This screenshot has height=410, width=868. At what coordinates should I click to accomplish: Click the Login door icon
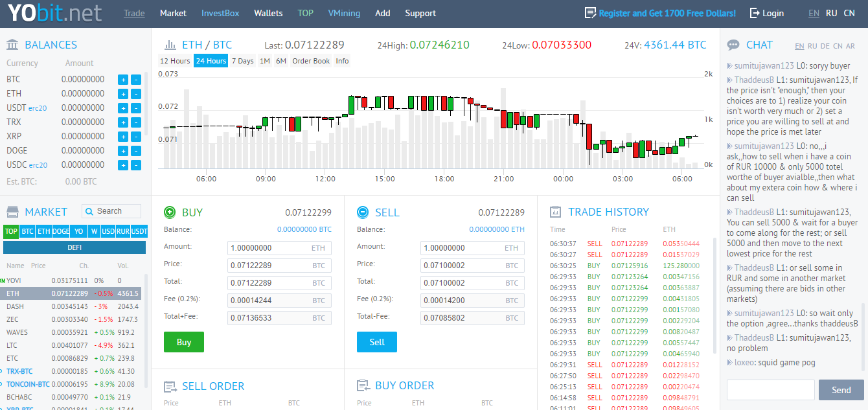[x=755, y=13]
